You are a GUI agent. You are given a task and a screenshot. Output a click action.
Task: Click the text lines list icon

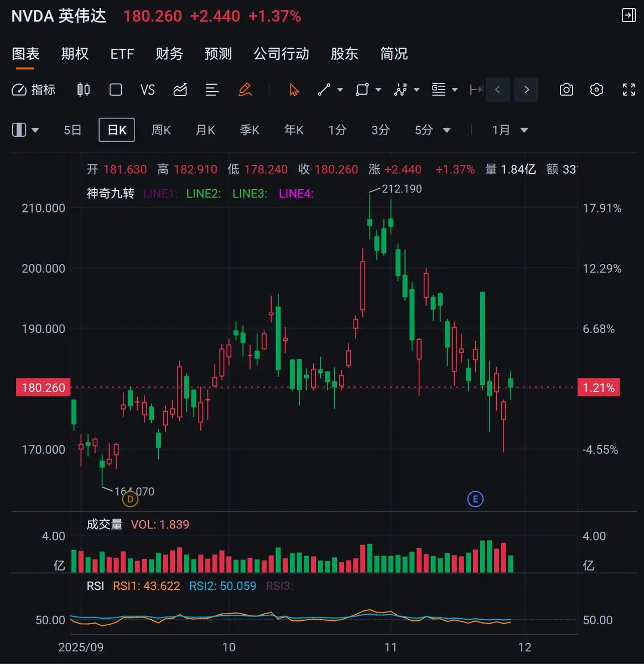212,90
